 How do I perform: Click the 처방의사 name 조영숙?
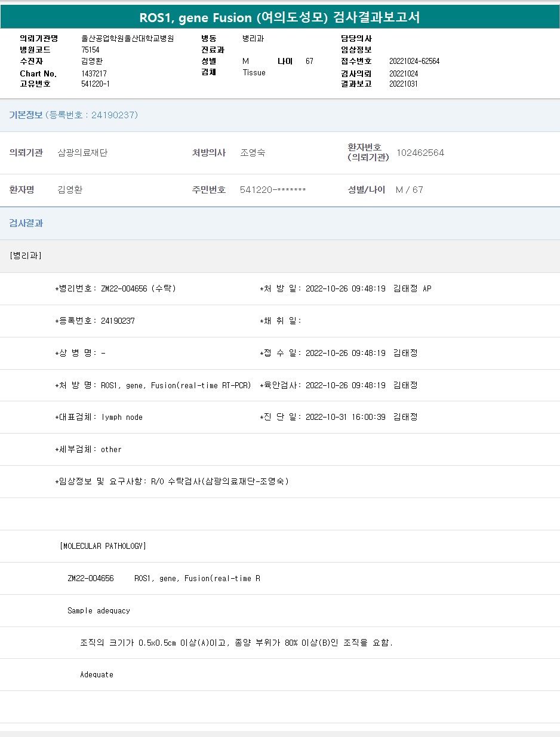pos(253,153)
